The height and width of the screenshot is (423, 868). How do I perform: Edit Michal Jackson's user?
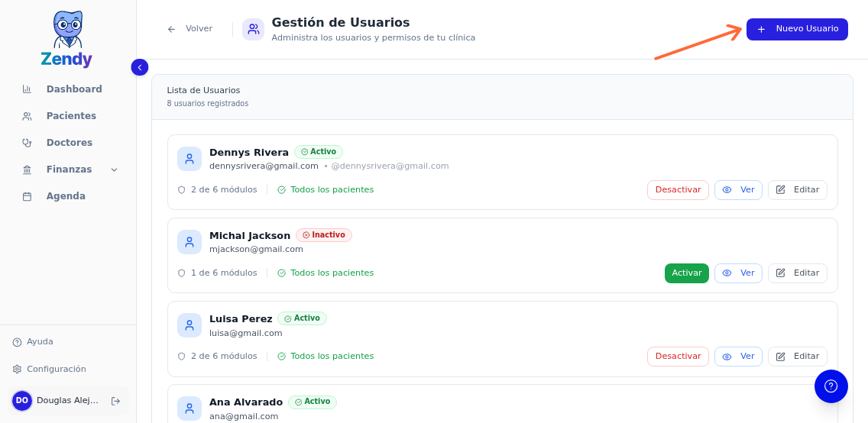point(798,273)
